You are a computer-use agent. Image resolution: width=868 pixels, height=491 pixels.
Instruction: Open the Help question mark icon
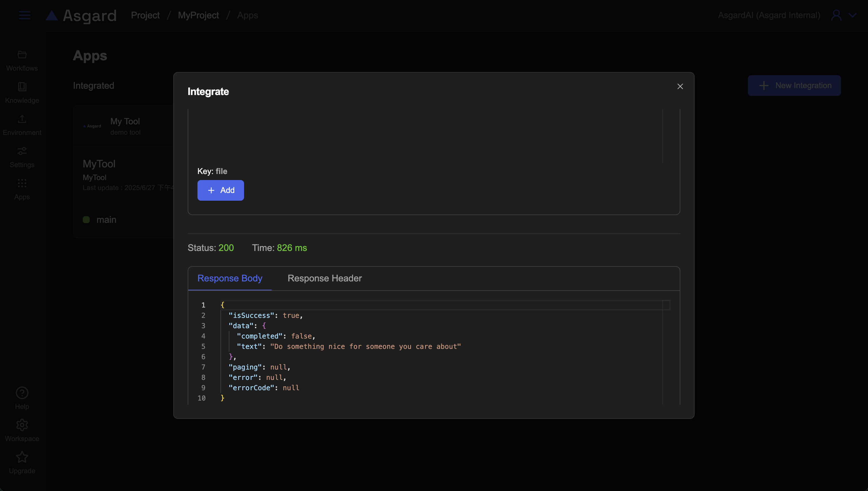[x=22, y=393]
